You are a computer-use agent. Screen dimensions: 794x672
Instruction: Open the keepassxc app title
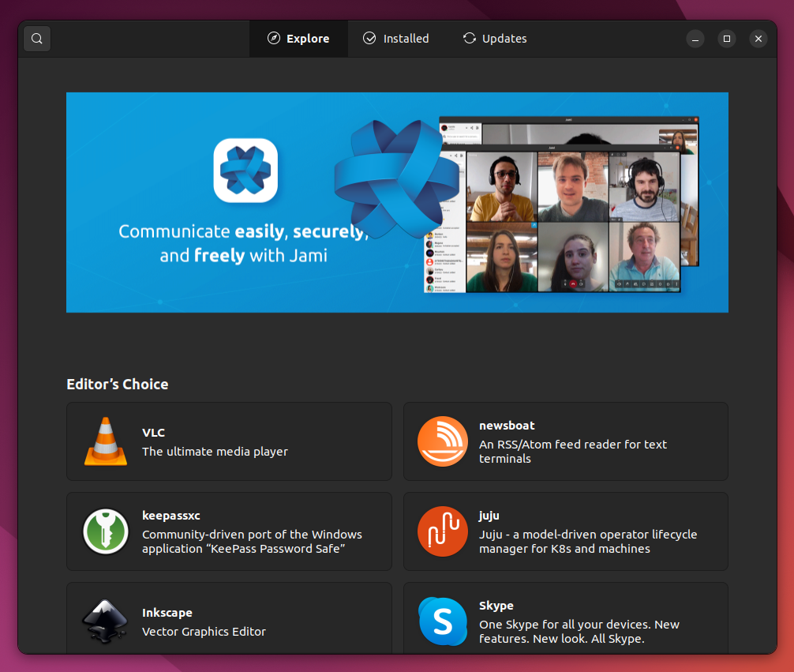171,516
